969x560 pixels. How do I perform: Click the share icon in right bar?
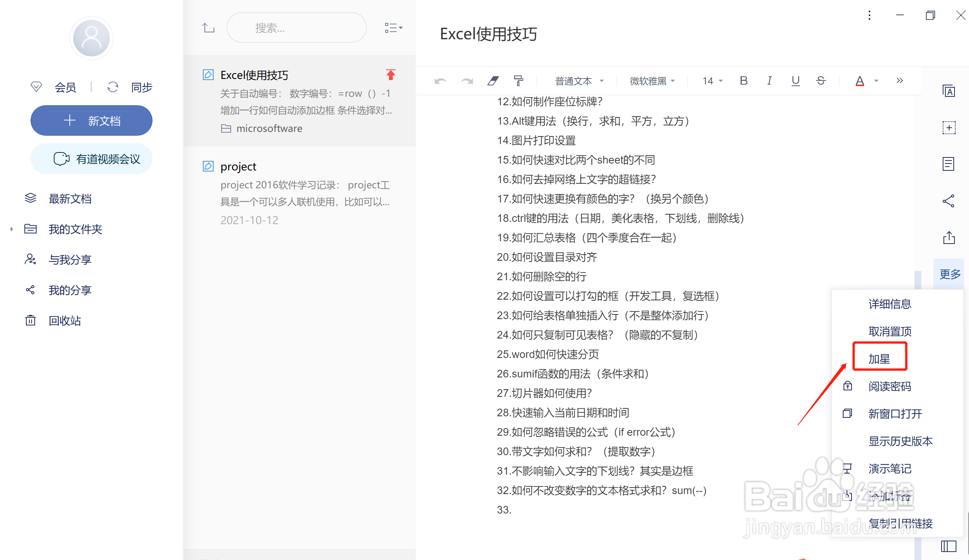point(949,201)
